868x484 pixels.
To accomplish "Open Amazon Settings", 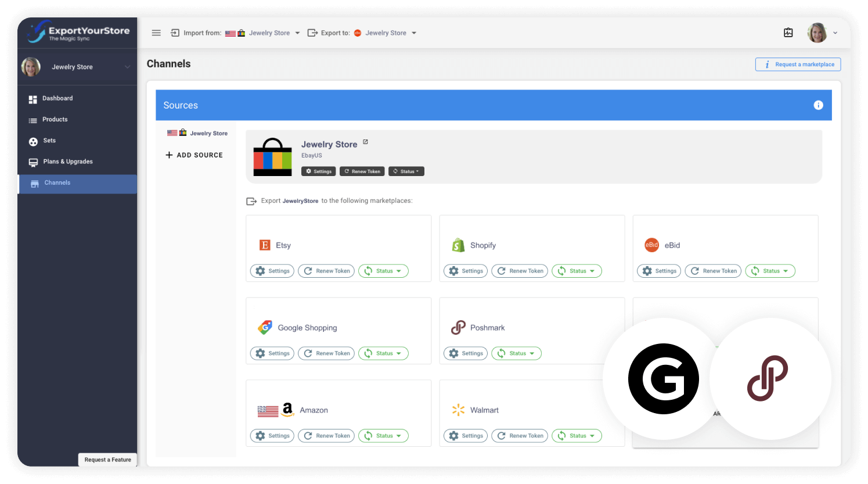I will tap(272, 436).
